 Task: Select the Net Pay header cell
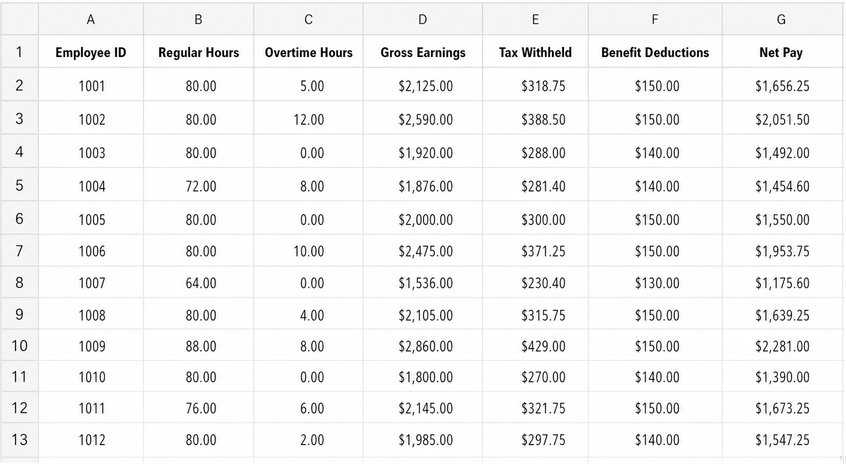[x=781, y=52]
